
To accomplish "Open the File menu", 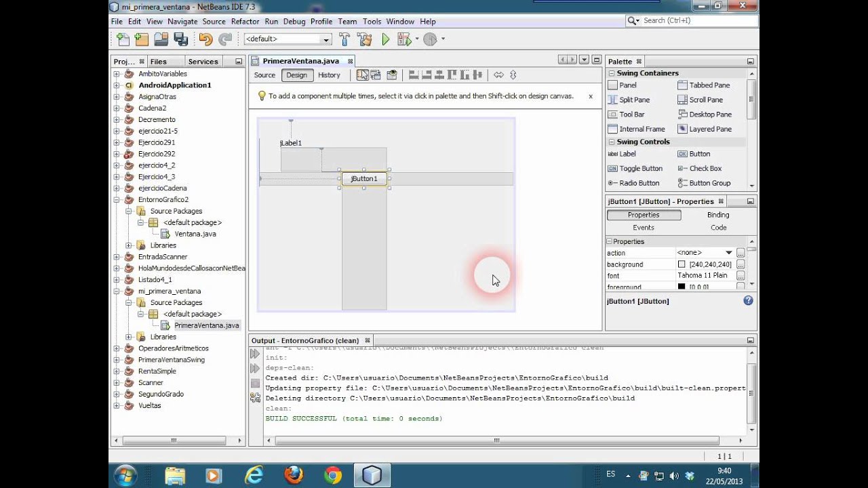I will point(117,22).
